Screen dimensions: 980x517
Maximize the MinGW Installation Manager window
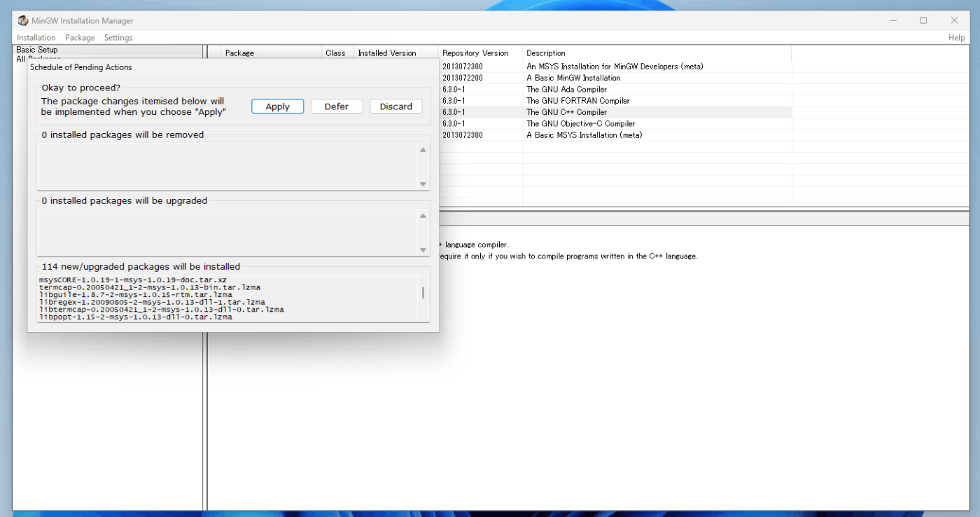coord(923,20)
